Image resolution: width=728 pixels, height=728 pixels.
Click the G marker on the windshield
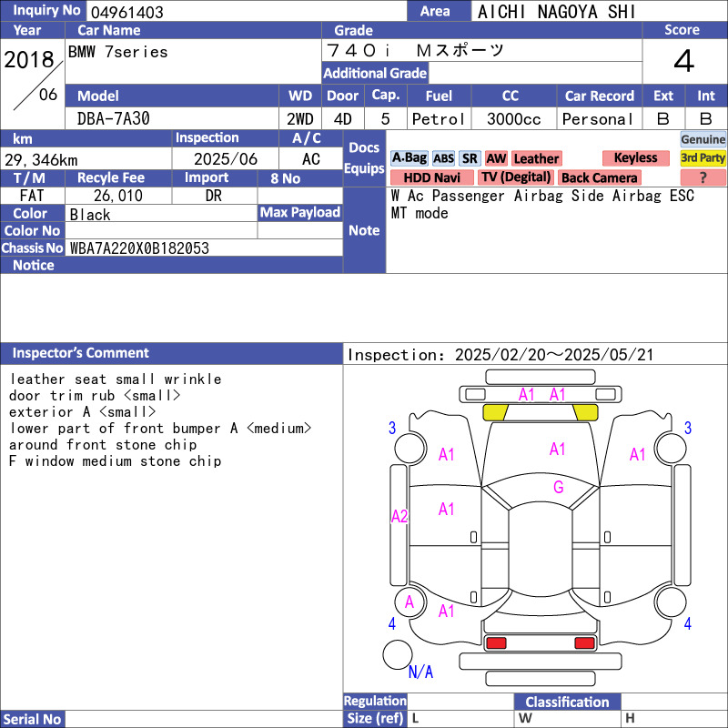point(559,488)
